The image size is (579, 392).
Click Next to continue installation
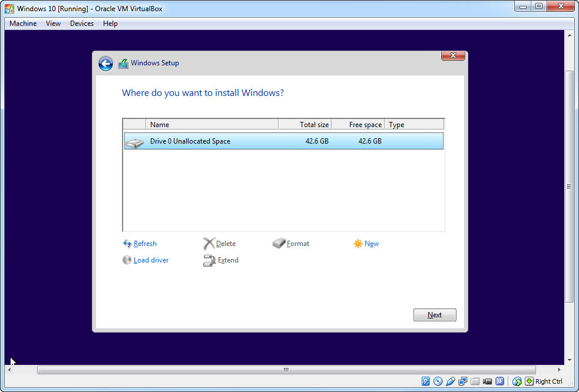click(x=435, y=315)
